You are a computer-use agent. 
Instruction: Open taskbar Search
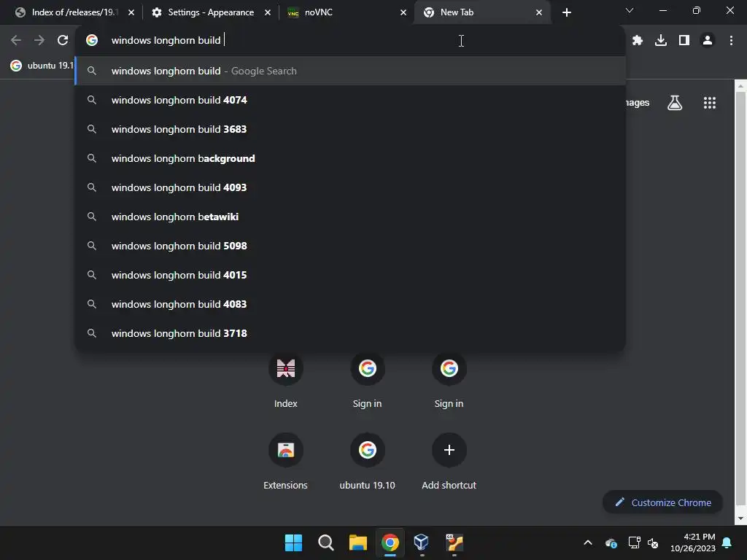326,542
